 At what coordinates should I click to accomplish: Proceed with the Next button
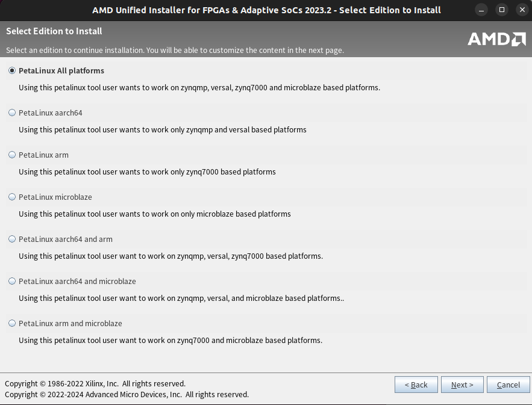point(462,385)
